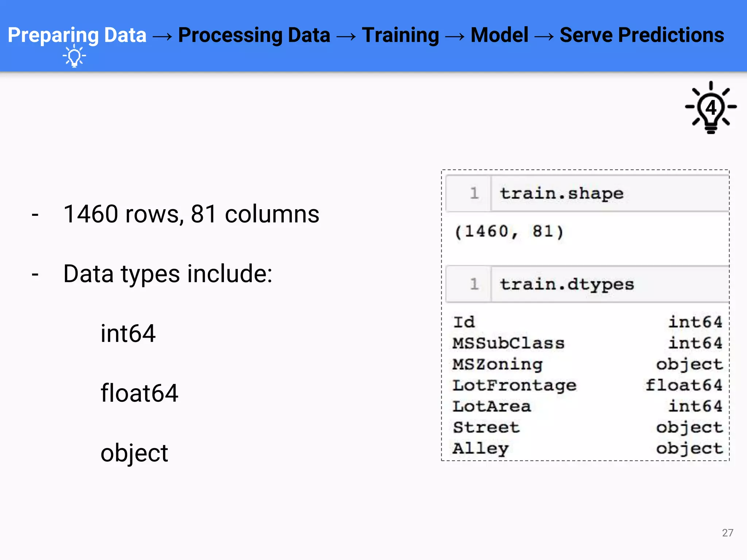Select the 'Processing Data' header step
Image resolution: width=747 pixels, height=560 pixels.
click(x=254, y=35)
